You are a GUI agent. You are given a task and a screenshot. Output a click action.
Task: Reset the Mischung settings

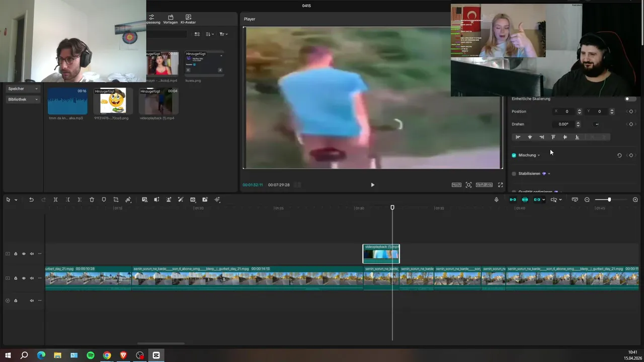coord(619,155)
